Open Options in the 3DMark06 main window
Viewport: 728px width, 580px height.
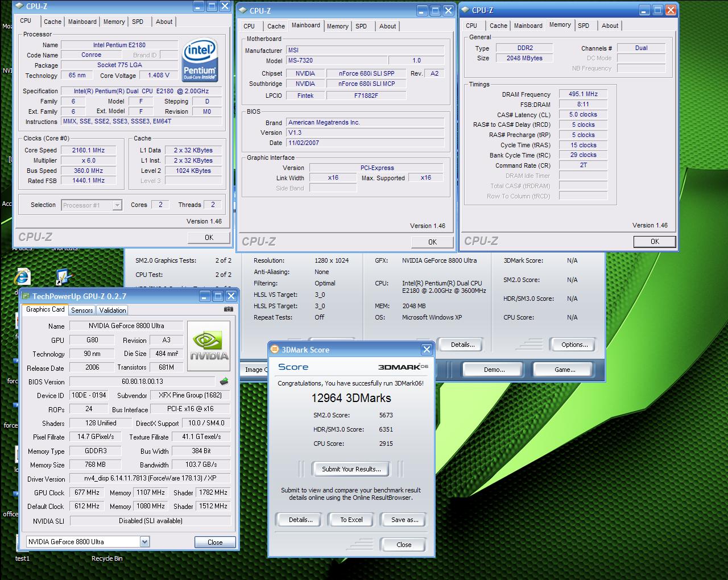click(x=574, y=345)
